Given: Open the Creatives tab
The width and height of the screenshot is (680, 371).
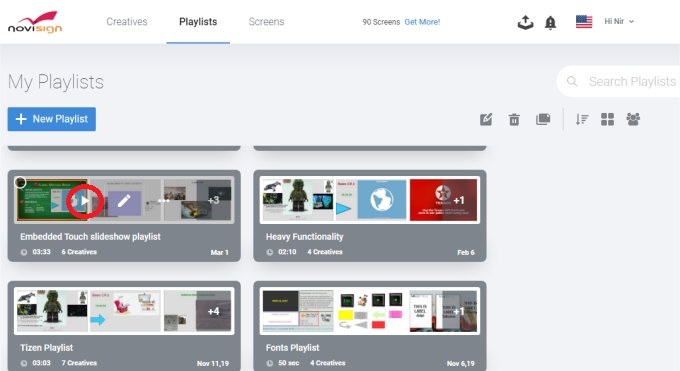Looking at the screenshot, I should tap(127, 22).
